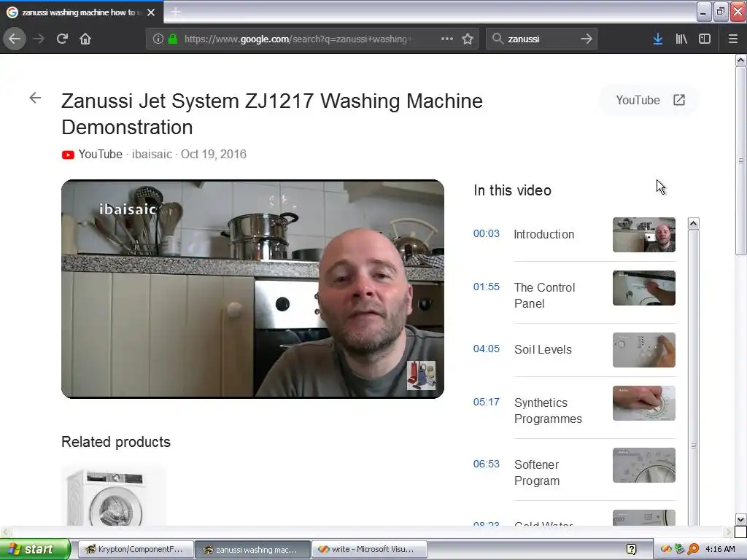Open the Windows start button
Image resolution: width=747 pixels, height=560 pixels.
coord(35,549)
